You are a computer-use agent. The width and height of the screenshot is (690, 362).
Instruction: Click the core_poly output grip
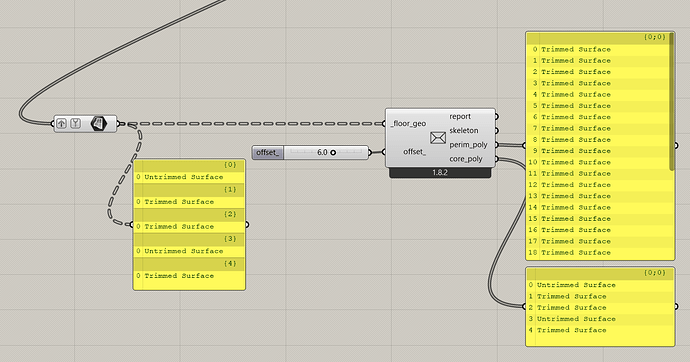point(497,159)
